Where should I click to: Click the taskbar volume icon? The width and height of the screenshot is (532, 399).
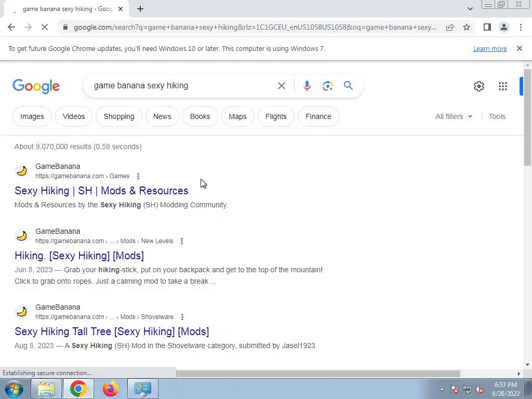pos(480,390)
